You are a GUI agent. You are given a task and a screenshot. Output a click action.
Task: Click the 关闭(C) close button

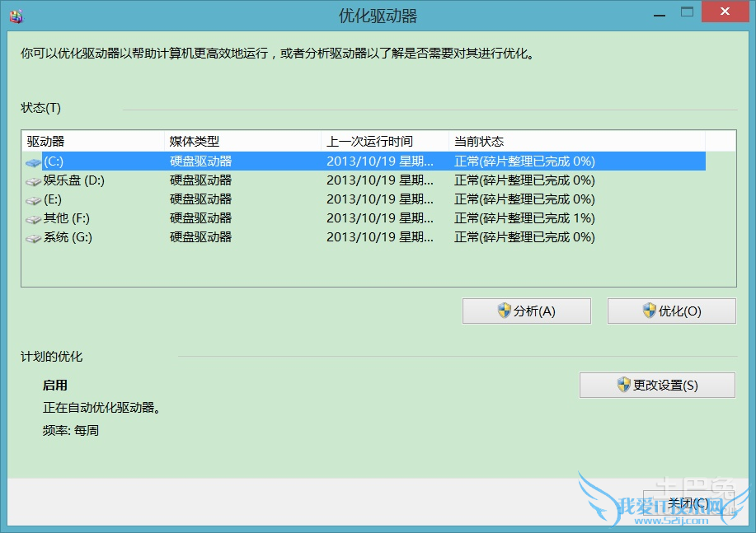(688, 503)
